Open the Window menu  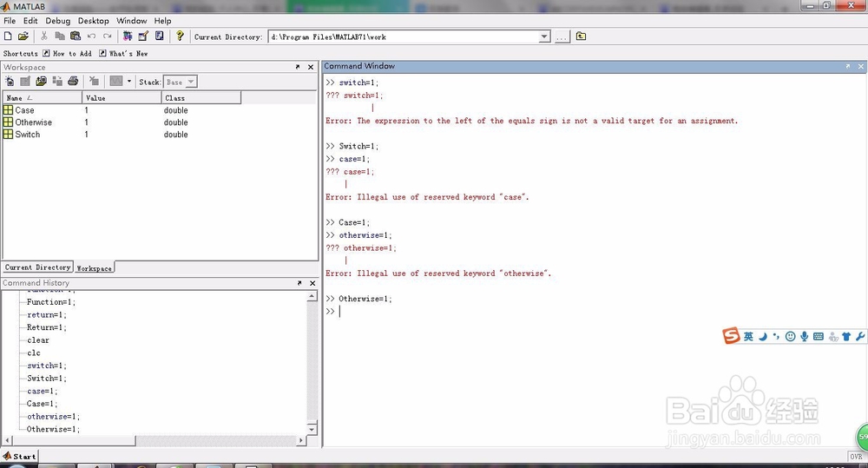pyautogui.click(x=132, y=21)
